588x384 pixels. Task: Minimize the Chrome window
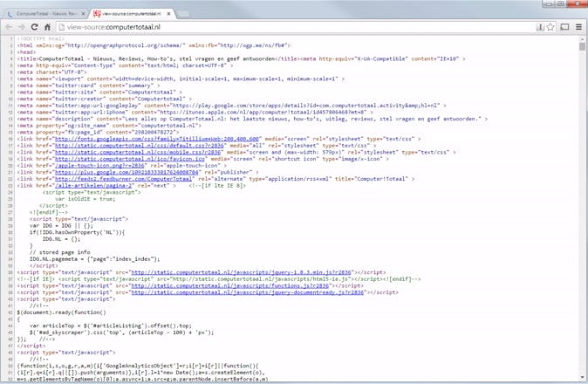(549, 3)
